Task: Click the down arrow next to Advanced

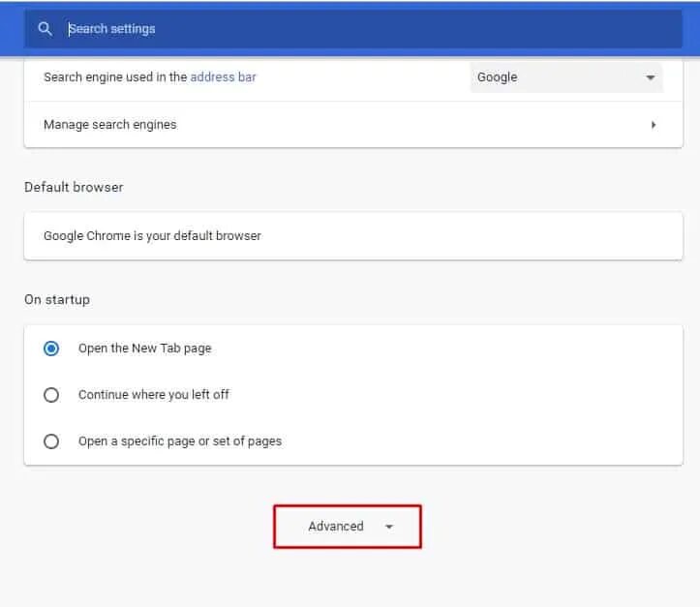Action: [389, 527]
